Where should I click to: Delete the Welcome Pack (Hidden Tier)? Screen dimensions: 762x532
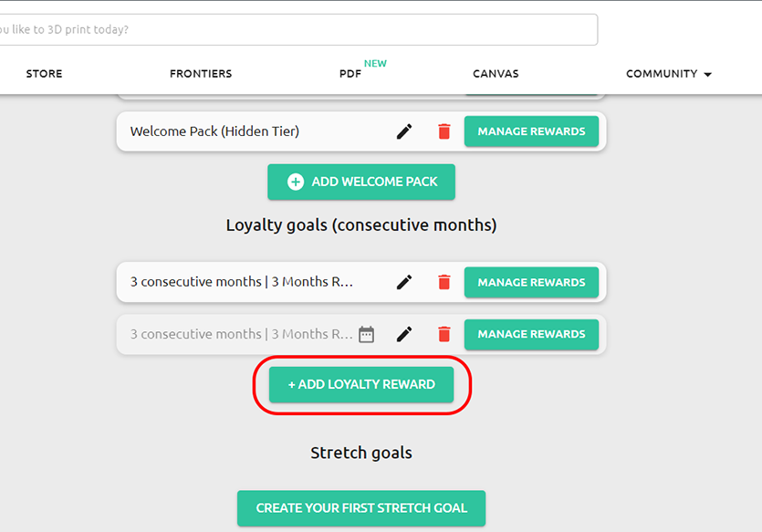tap(444, 131)
